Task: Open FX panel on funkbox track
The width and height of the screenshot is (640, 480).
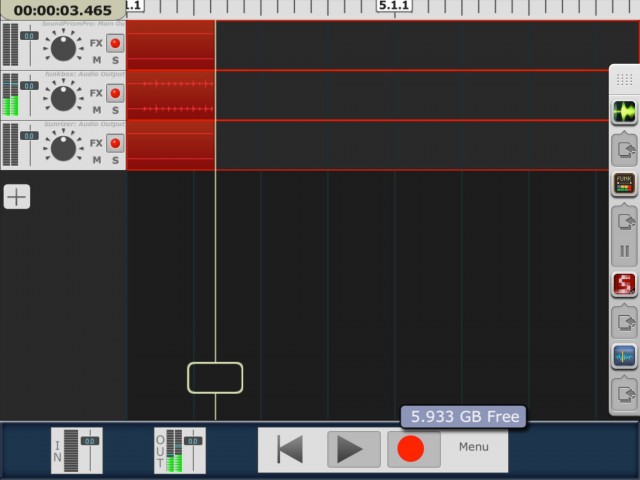Action: pos(96,93)
